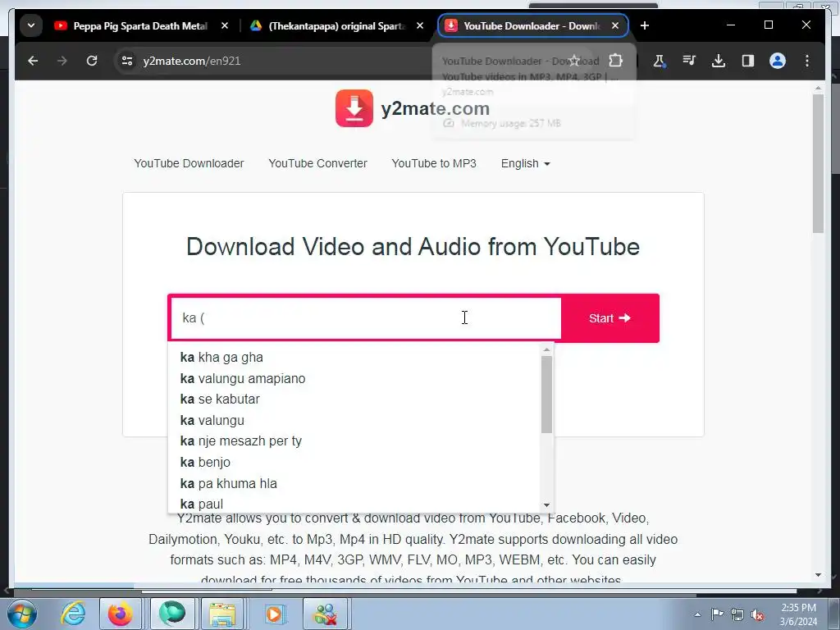Open tab search chevron at top left
840x630 pixels.
tap(31, 25)
